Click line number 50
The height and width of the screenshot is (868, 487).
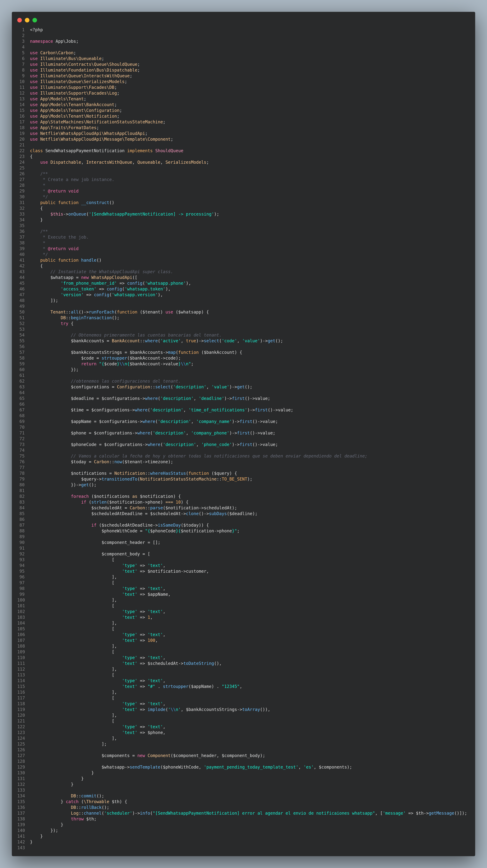(x=22, y=312)
